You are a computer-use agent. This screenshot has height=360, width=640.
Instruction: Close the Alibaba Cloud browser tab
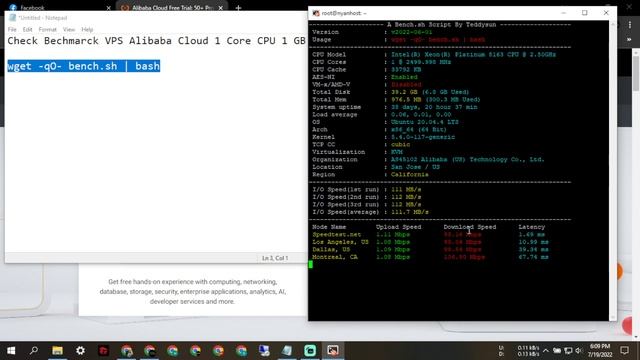(220, 8)
